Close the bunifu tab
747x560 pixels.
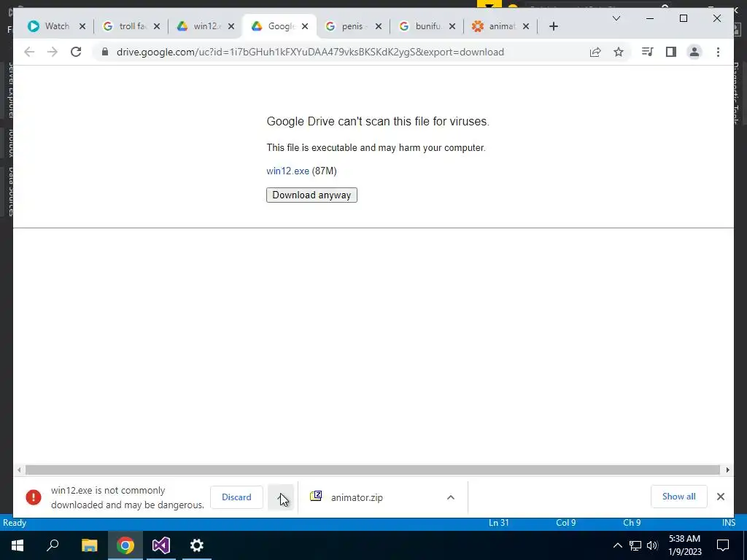point(452,26)
